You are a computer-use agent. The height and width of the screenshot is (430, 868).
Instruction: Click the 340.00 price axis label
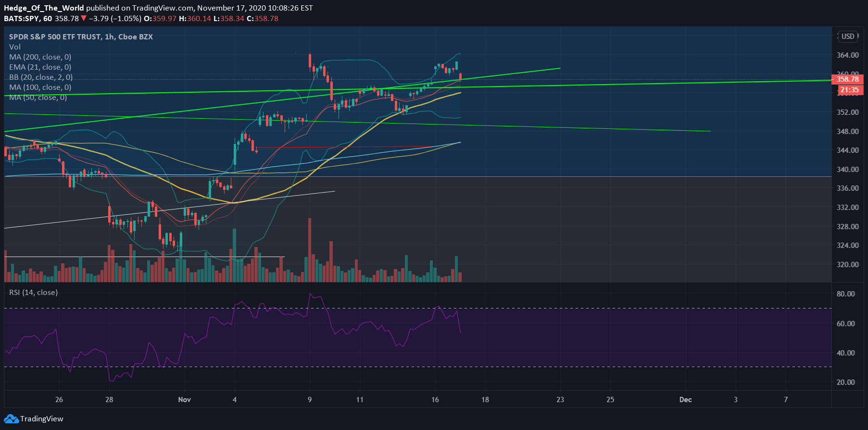click(848, 170)
